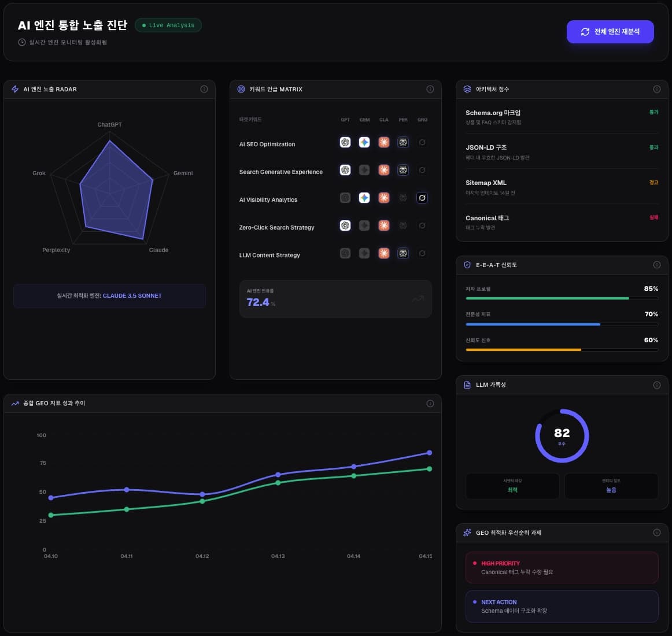Image resolution: width=672 pixels, height=636 pixels.
Task: Click the ChatGPT label on the radar
Action: point(109,125)
